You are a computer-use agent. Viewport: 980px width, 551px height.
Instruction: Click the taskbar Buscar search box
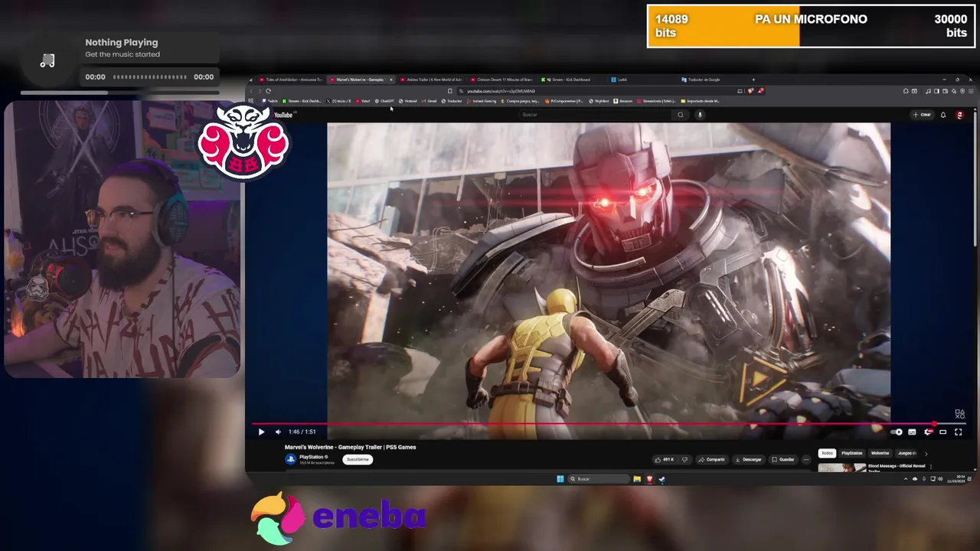[599, 479]
